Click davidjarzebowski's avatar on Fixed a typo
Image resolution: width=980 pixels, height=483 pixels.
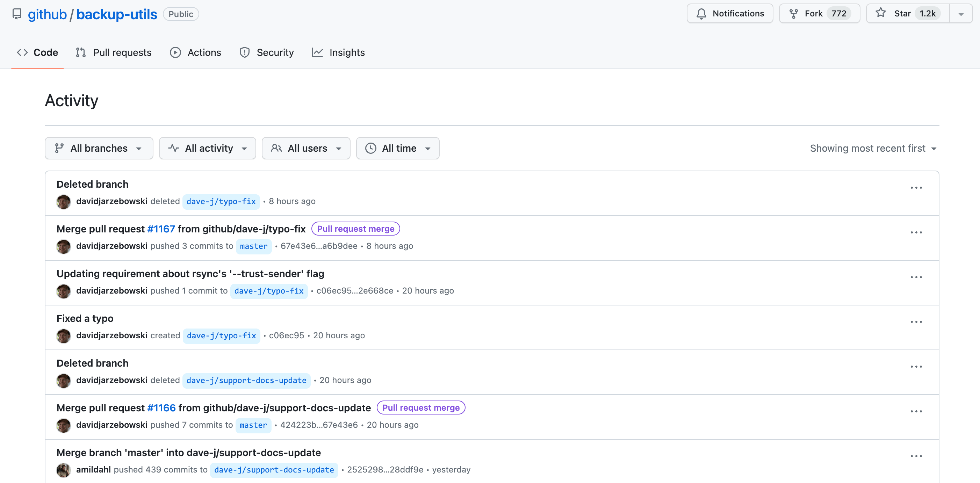click(64, 336)
